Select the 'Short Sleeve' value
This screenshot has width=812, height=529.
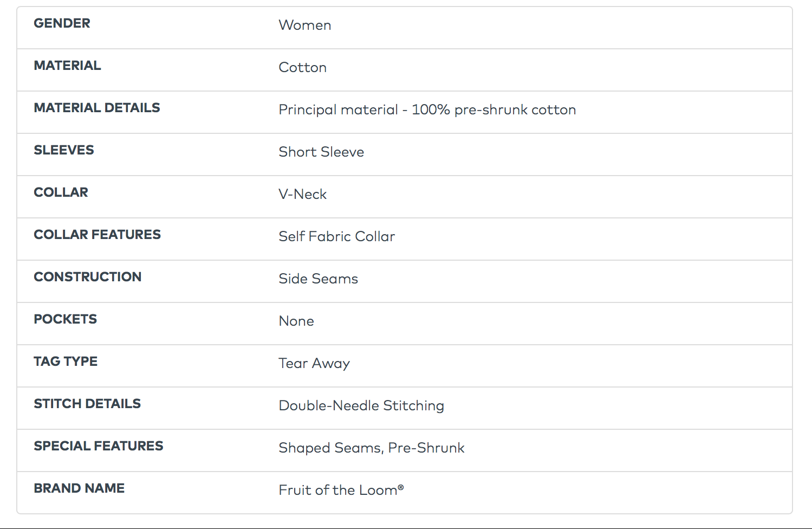tap(321, 152)
